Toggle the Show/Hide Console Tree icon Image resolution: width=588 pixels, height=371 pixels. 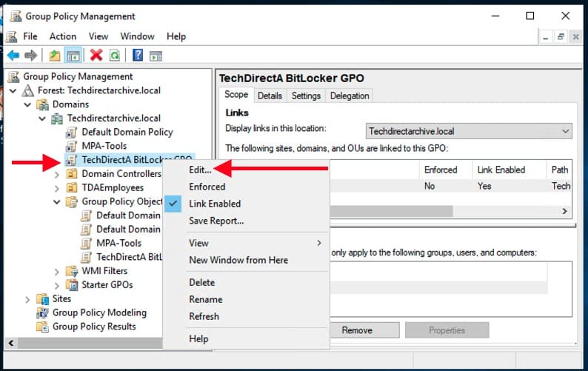point(73,56)
